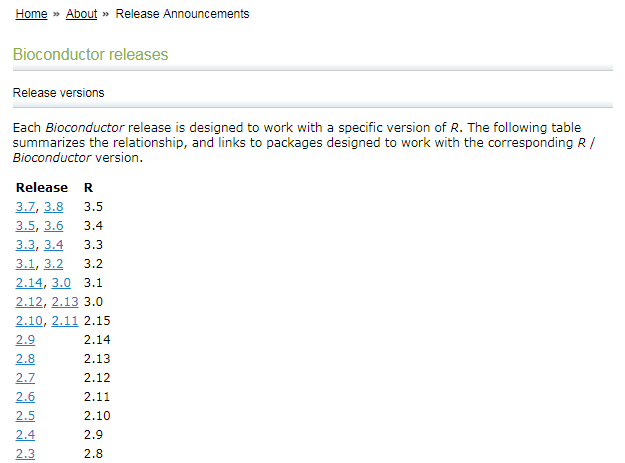Select the release 2.12 link
The image size is (625, 463).
point(29,302)
